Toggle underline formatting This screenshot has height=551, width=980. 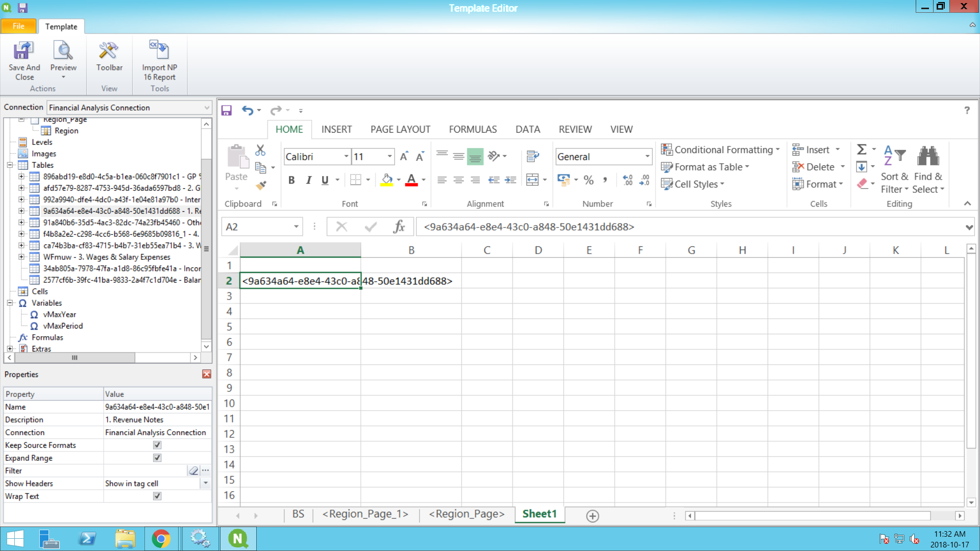click(x=325, y=180)
